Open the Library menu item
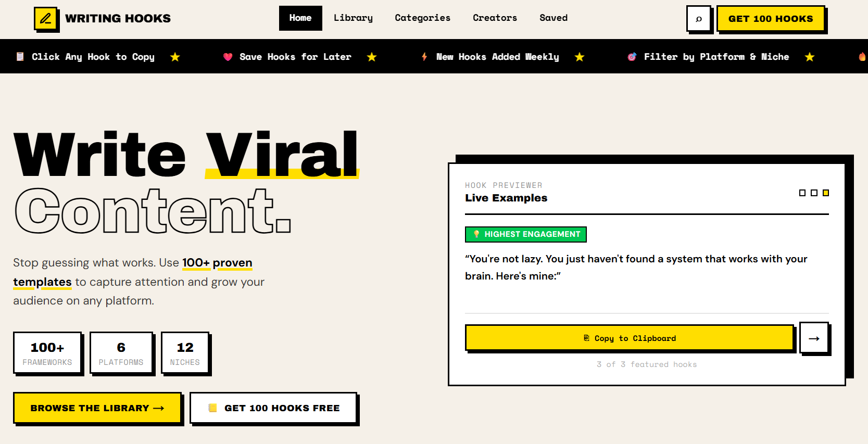The height and width of the screenshot is (444, 868). tap(353, 18)
